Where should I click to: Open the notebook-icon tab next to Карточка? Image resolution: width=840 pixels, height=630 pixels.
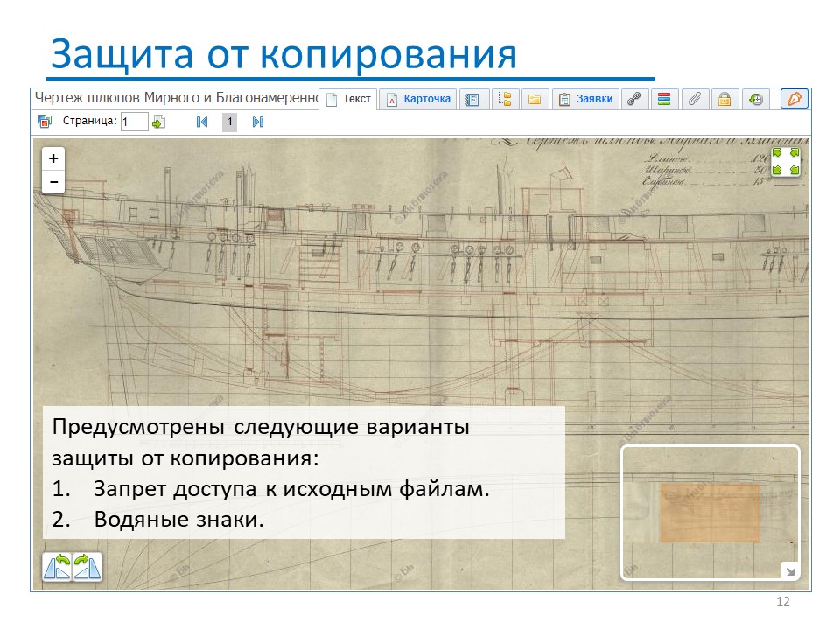[472, 99]
